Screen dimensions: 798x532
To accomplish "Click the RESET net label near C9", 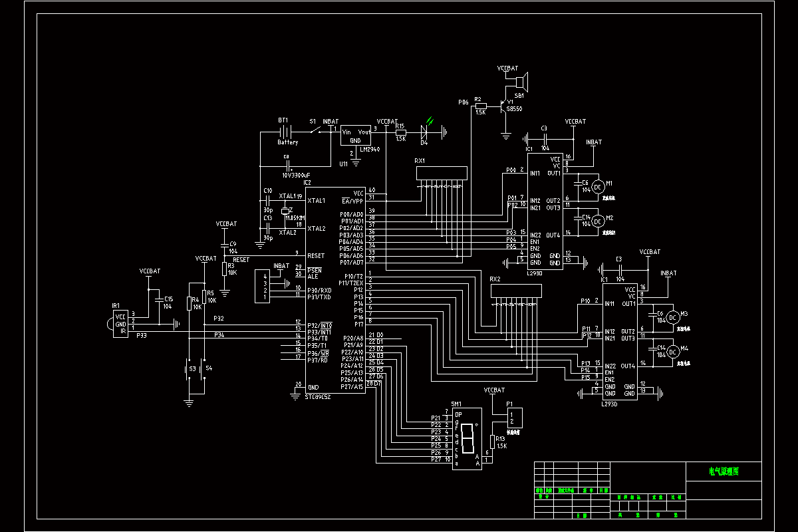I will (241, 260).
